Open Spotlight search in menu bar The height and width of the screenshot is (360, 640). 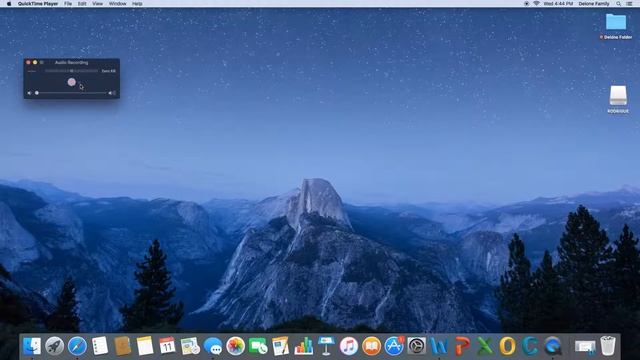pos(619,4)
